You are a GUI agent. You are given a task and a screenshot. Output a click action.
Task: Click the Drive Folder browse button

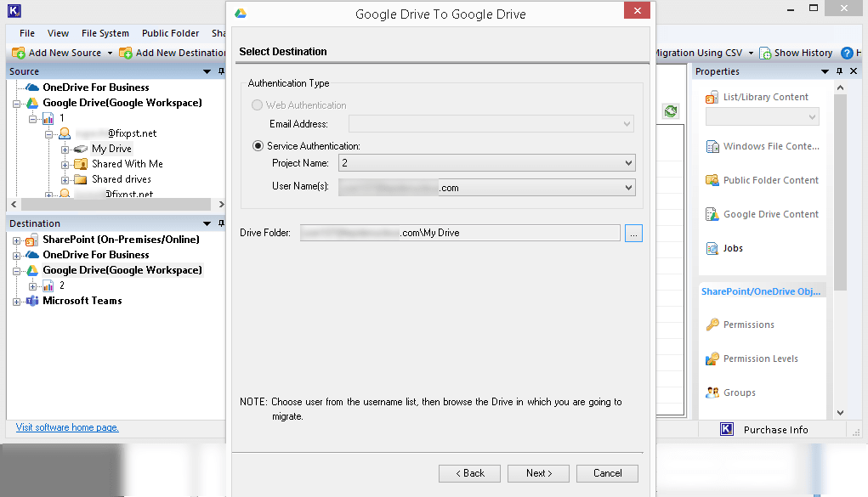click(633, 233)
